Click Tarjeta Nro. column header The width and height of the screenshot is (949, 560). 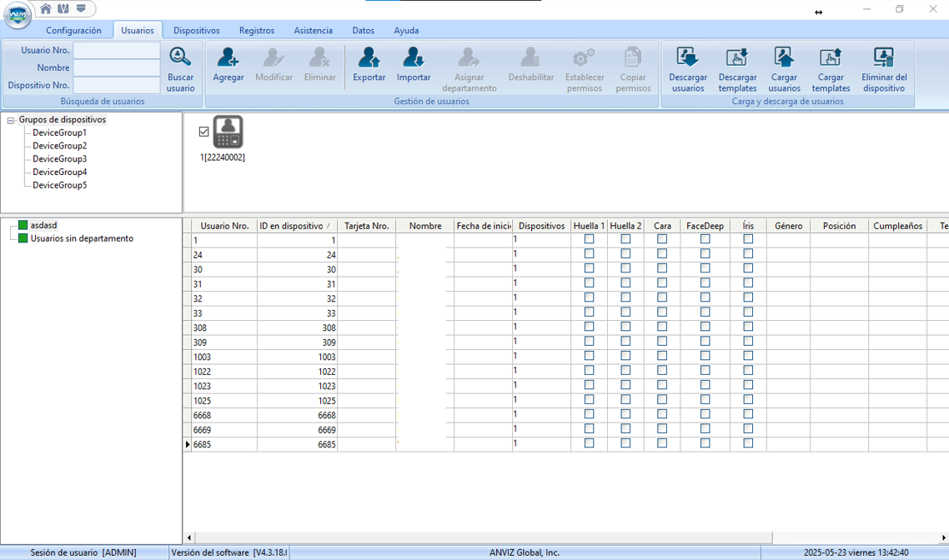366,226
